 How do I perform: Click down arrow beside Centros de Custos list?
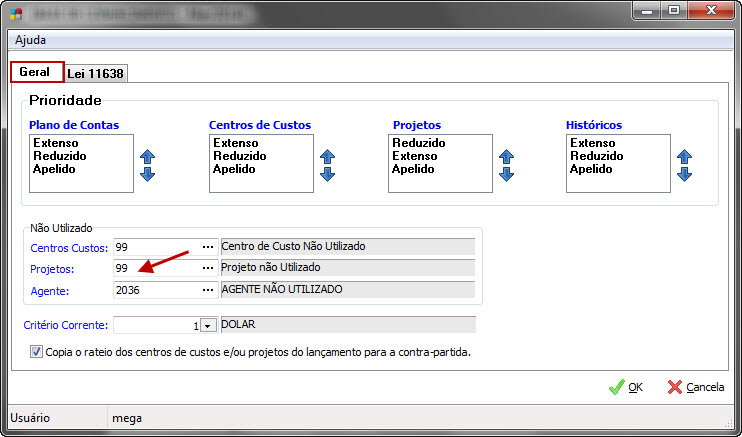[327, 174]
